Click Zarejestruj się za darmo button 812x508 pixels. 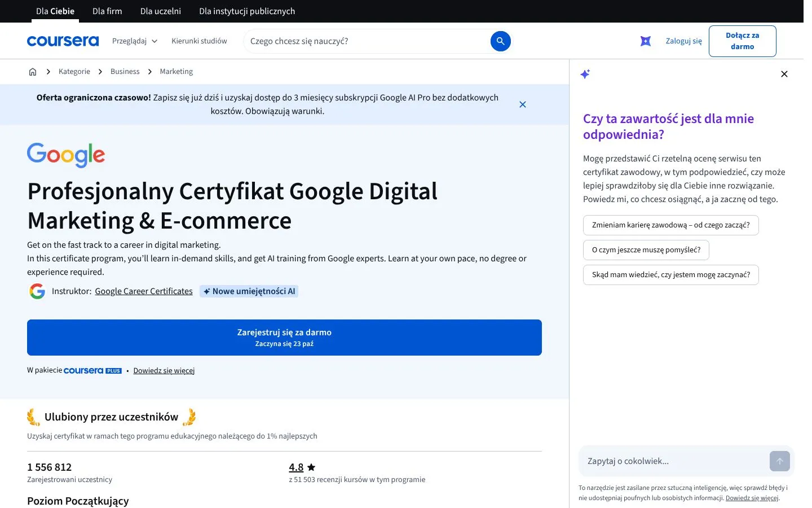click(x=284, y=338)
